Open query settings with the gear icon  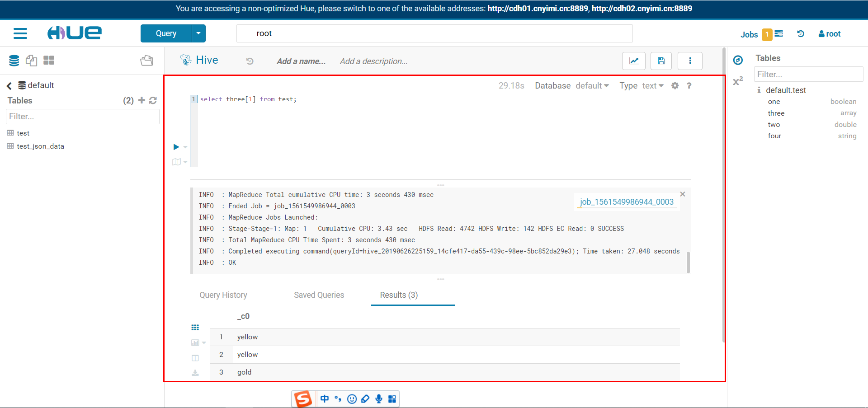(x=675, y=85)
